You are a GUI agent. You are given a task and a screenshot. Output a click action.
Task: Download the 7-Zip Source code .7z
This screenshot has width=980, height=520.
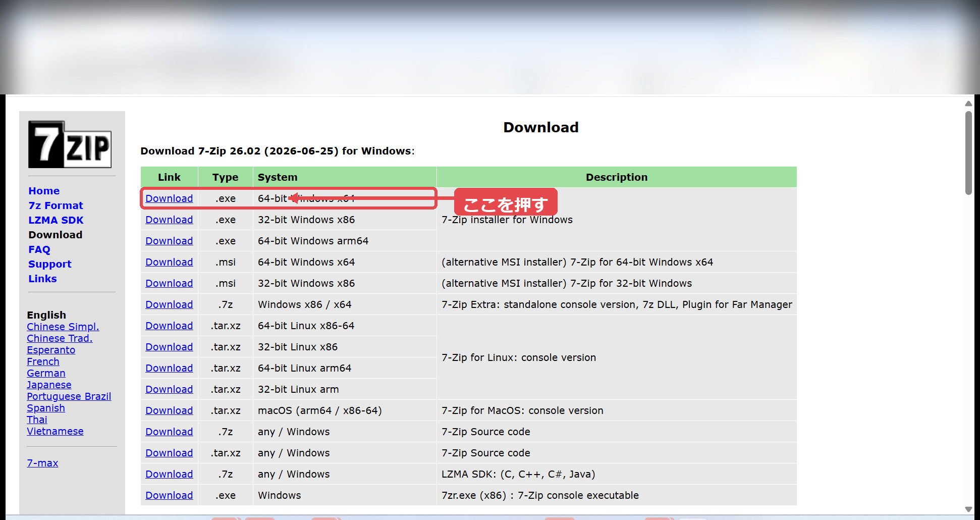tap(169, 432)
